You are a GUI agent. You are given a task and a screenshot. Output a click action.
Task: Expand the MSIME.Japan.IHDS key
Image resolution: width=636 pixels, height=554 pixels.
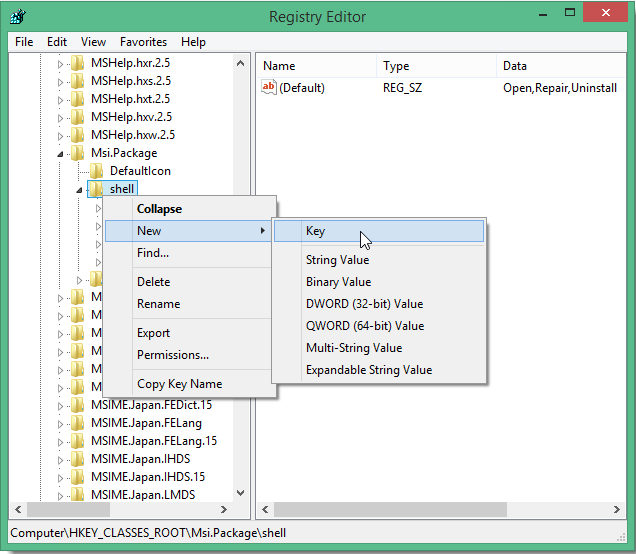pos(60,460)
